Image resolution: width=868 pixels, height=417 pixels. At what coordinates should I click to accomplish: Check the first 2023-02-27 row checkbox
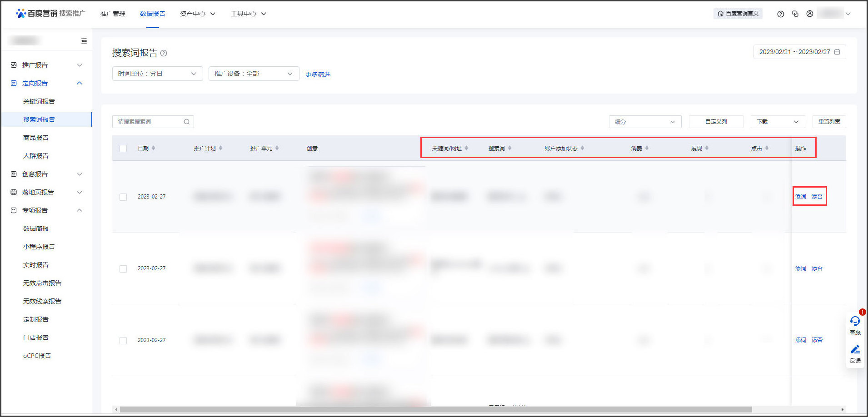pos(123,197)
